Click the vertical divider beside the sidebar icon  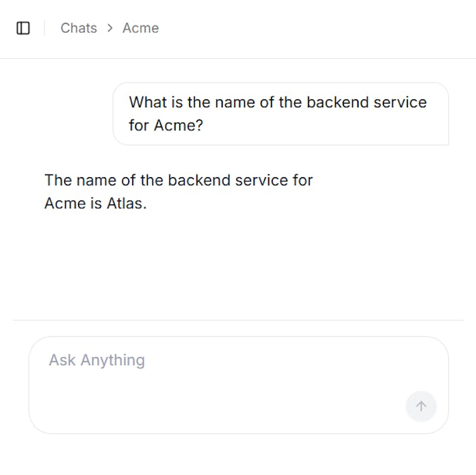[44, 28]
